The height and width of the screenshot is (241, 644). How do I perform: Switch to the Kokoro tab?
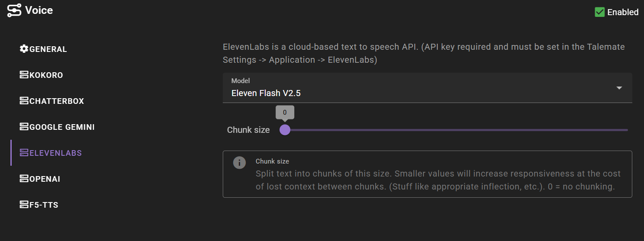42,75
